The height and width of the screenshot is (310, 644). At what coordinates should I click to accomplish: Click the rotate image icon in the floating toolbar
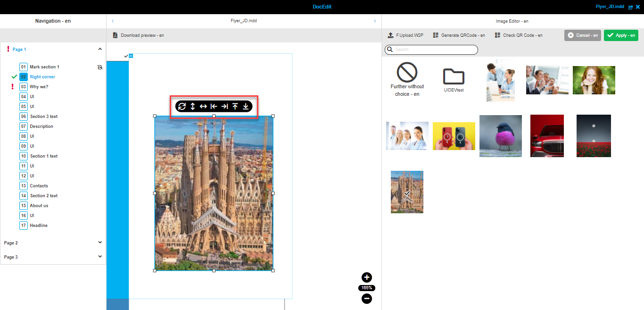tap(182, 107)
